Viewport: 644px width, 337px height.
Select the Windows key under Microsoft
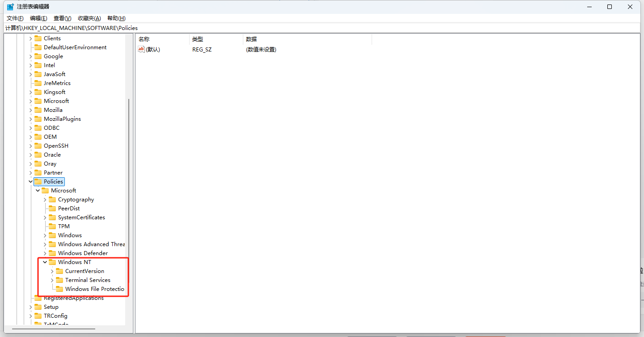click(x=70, y=235)
